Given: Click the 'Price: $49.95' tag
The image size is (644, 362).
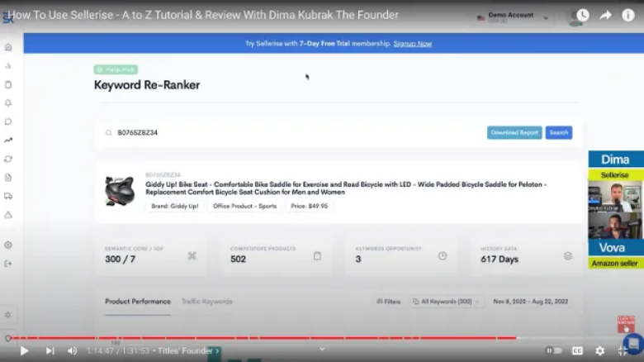Looking at the screenshot, I should [310, 206].
